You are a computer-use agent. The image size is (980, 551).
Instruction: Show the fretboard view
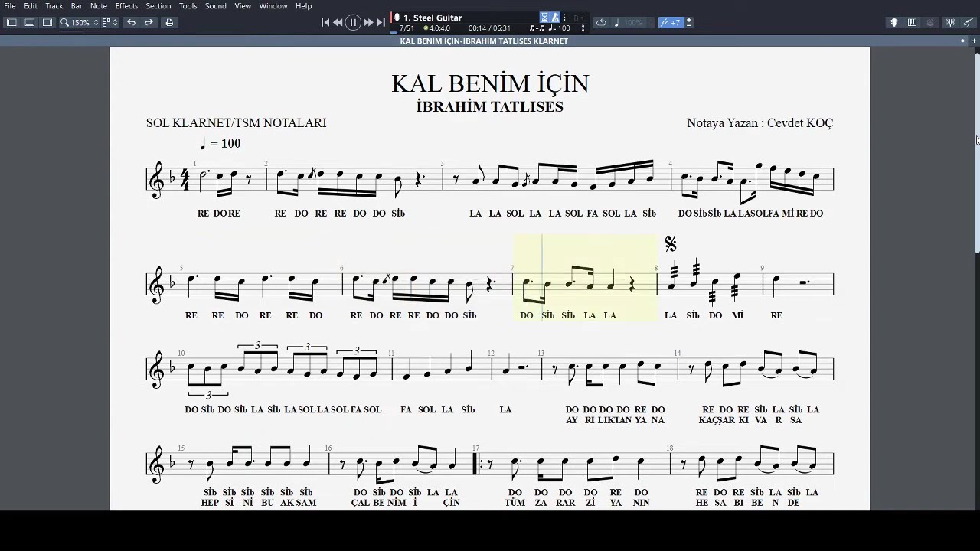(893, 22)
